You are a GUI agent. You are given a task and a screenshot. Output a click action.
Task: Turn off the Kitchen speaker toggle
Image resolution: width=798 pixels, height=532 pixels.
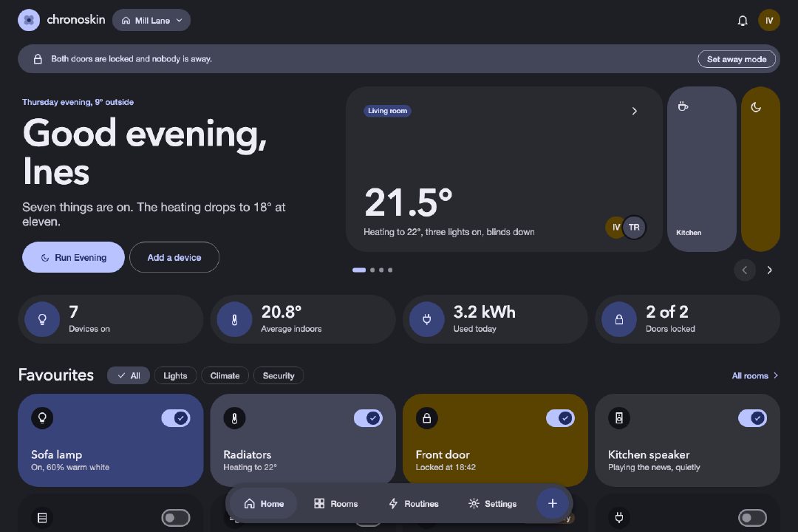tap(752, 418)
